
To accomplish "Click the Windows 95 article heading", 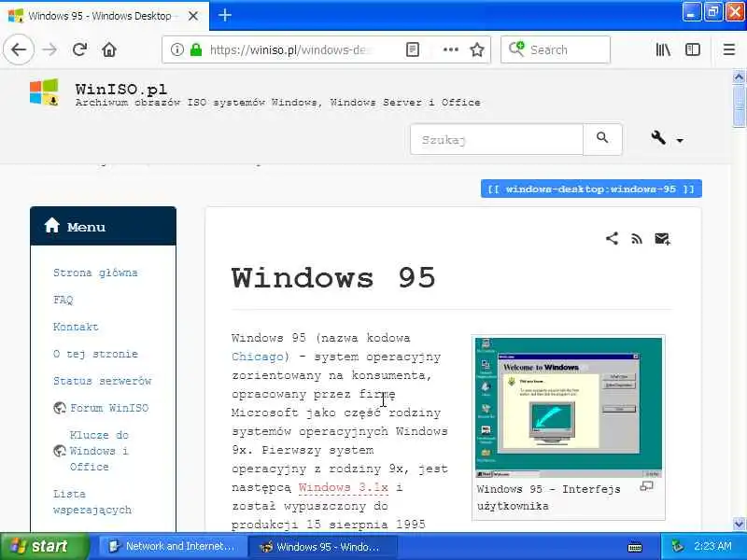I will tap(333, 277).
